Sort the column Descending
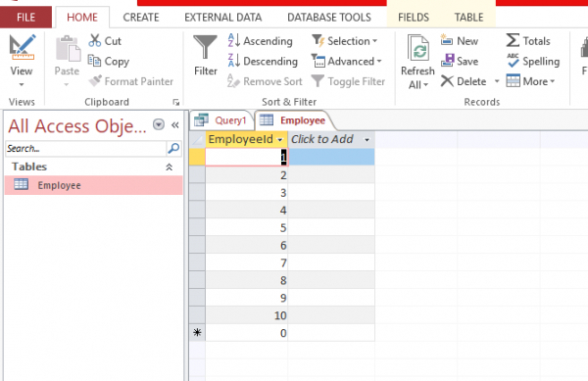The height and width of the screenshot is (381, 588). pos(263,61)
